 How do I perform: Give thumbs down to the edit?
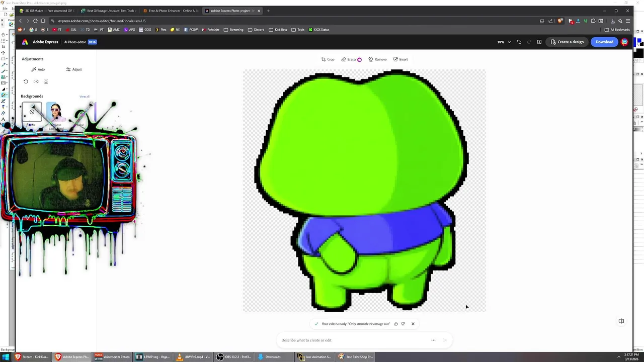click(403, 324)
